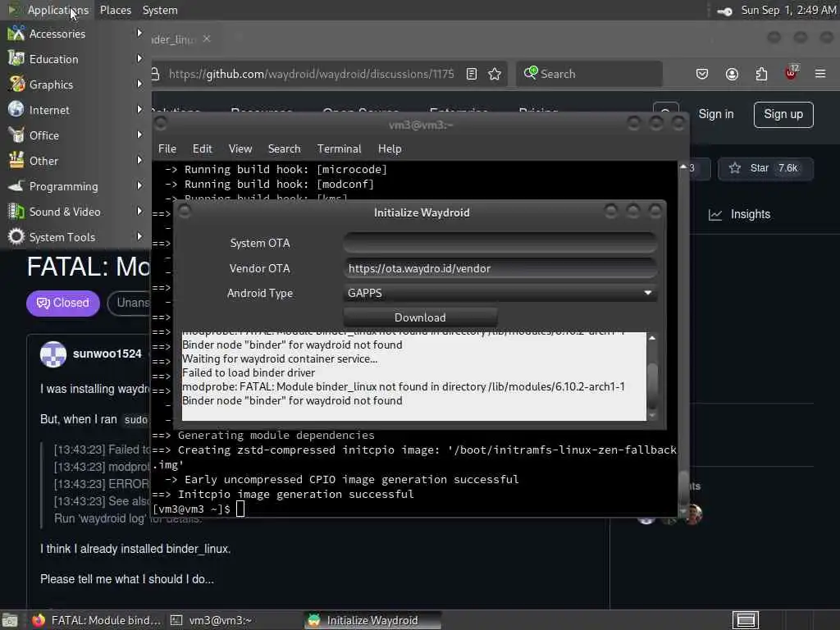Open the Sound & Video submenu
The image size is (840, 630).
pos(75,212)
